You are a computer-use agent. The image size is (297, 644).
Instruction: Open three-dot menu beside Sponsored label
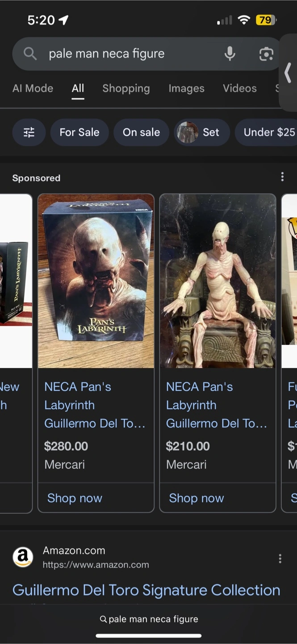(x=282, y=177)
